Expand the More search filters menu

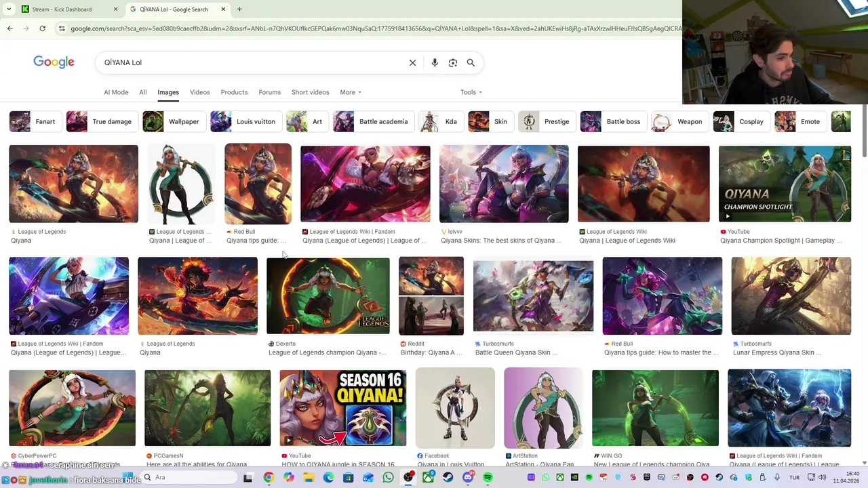[351, 92]
